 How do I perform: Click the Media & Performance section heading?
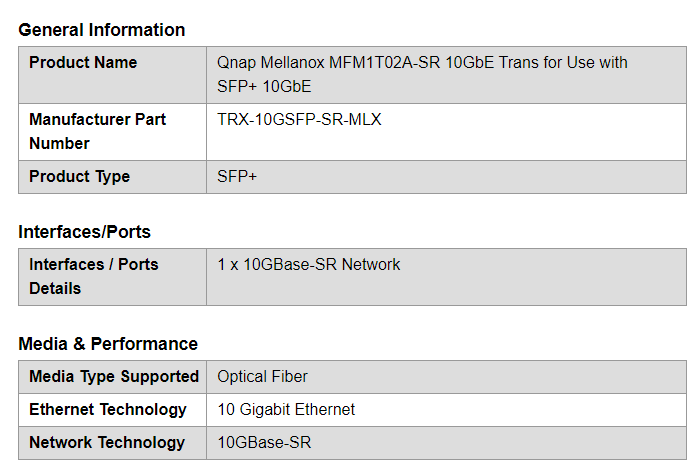tap(108, 344)
